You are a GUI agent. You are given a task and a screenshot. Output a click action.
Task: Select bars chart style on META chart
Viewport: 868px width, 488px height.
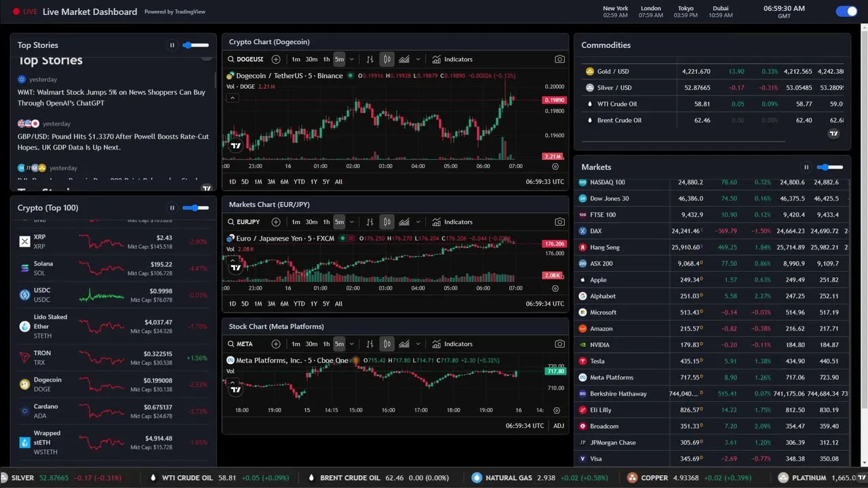(x=370, y=344)
